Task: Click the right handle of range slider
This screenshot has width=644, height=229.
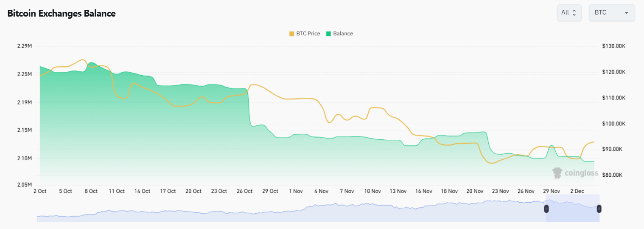Action: coord(599,209)
